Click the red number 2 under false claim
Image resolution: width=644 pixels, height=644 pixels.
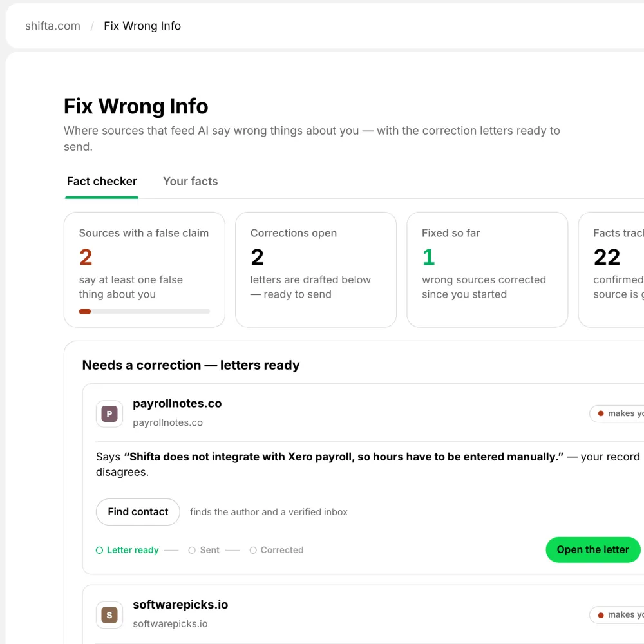86,258
